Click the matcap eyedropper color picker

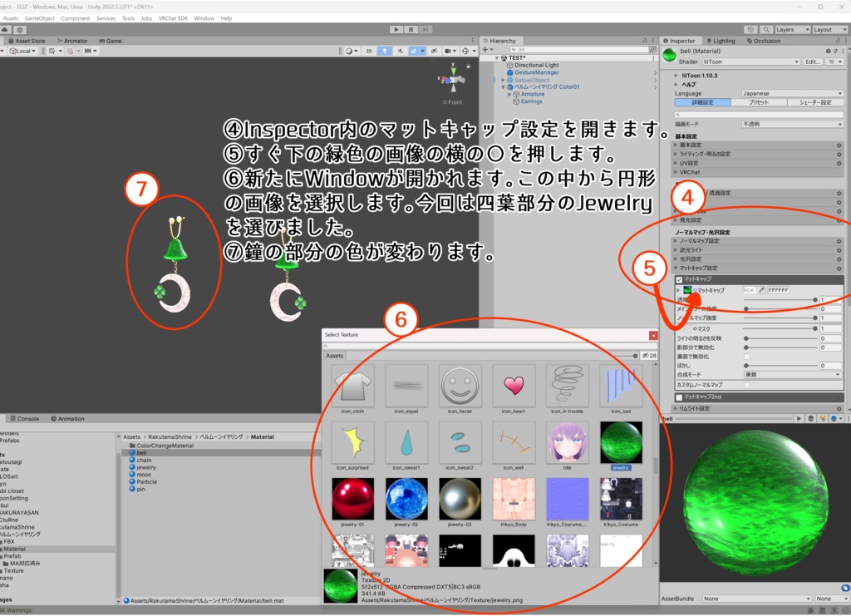tap(761, 290)
